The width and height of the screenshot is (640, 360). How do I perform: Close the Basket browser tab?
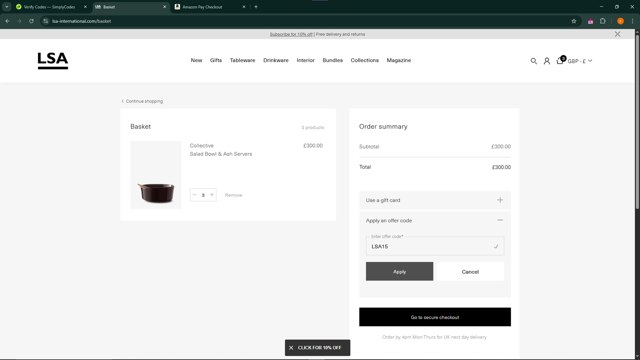164,7
